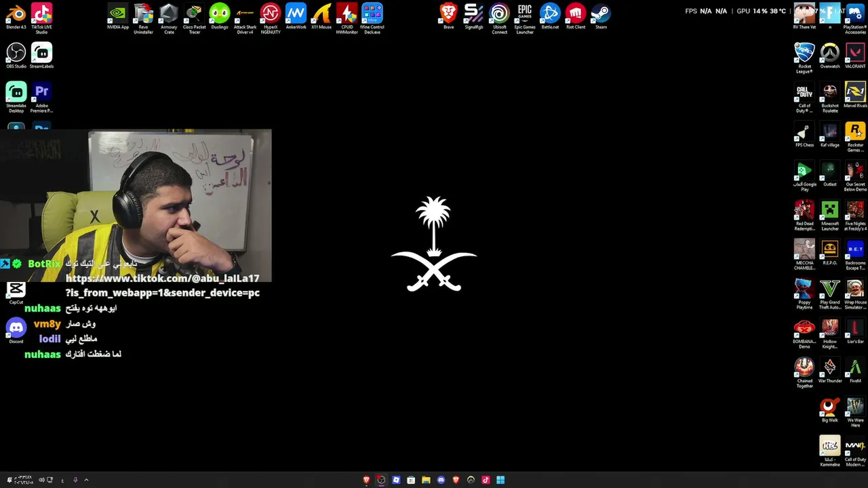The image size is (868, 488).
Task: Open the SignalRgb desktop icon
Action: (x=474, y=17)
